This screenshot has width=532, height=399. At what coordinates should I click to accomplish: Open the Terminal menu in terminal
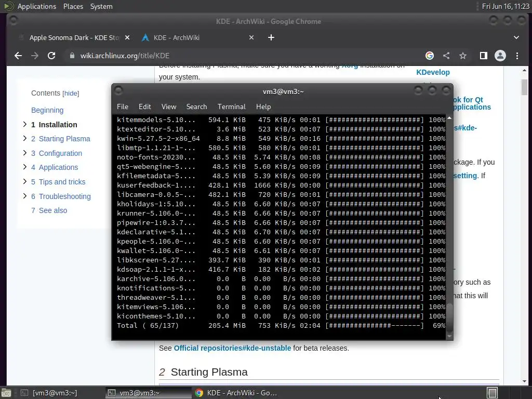(x=231, y=107)
